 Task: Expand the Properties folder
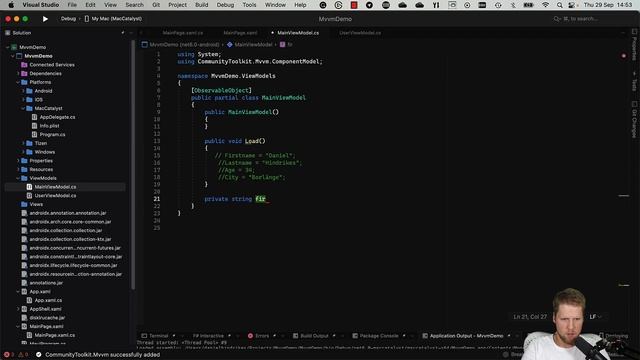point(18,161)
